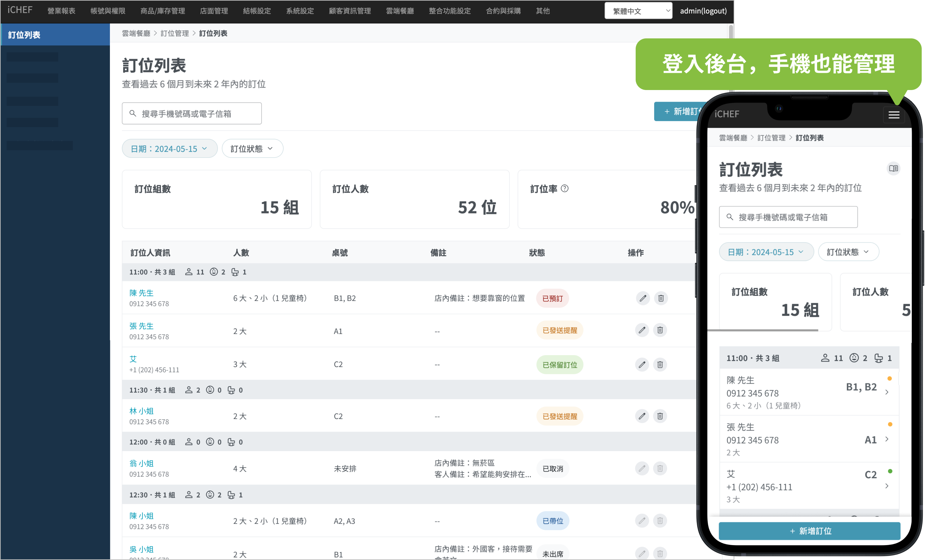Open the mobile hamburger menu icon
Image resolution: width=927 pixels, height=560 pixels.
tap(894, 115)
